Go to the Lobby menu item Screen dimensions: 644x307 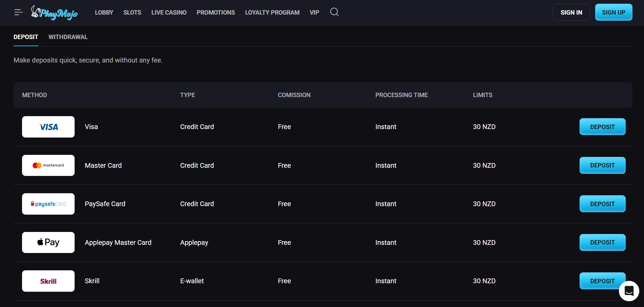tap(104, 13)
